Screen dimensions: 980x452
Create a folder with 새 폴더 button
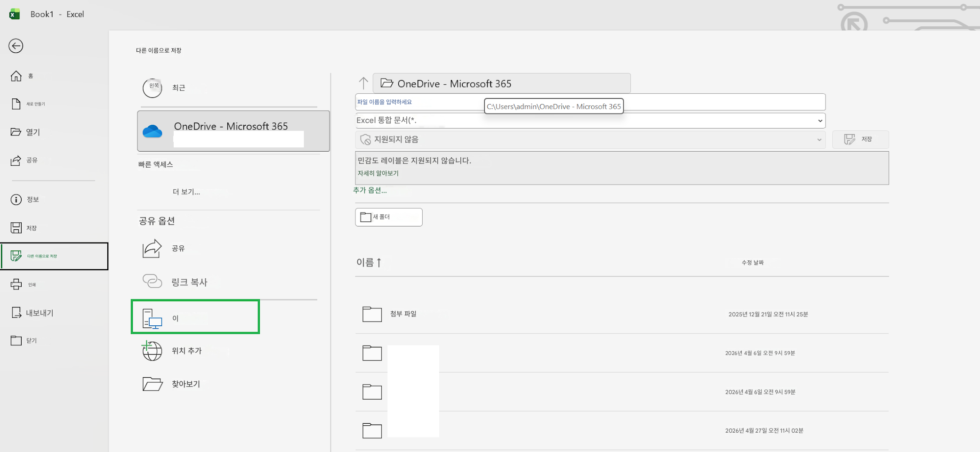coord(389,217)
